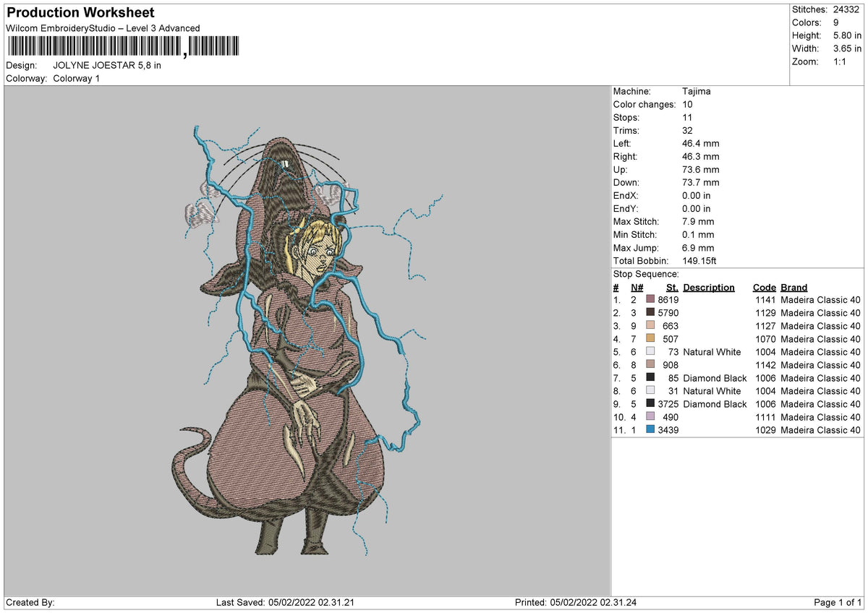Select the swatch in stop 6, code 1142
Image resolution: width=868 pixels, height=613 pixels.
pos(650,364)
